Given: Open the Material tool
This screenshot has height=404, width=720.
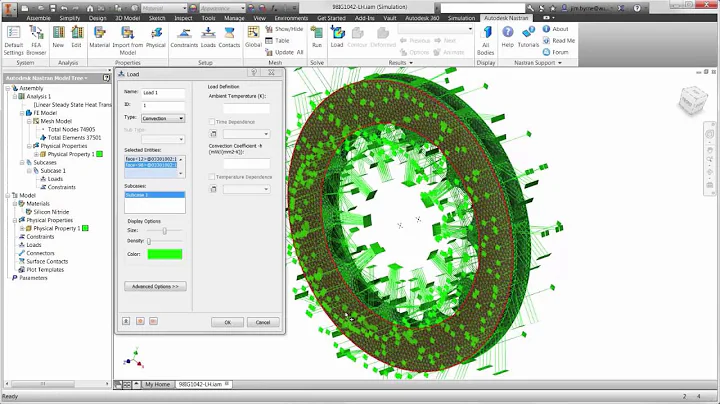Looking at the screenshot, I should click(x=100, y=37).
